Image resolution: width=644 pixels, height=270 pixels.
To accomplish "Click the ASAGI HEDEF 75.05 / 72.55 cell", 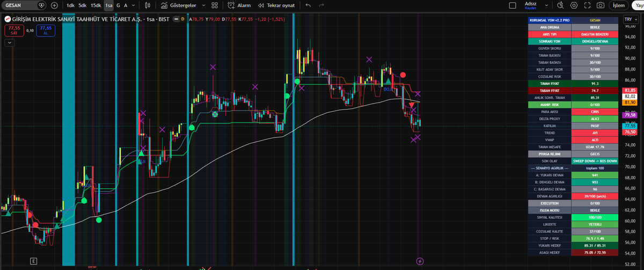I will [595, 252].
